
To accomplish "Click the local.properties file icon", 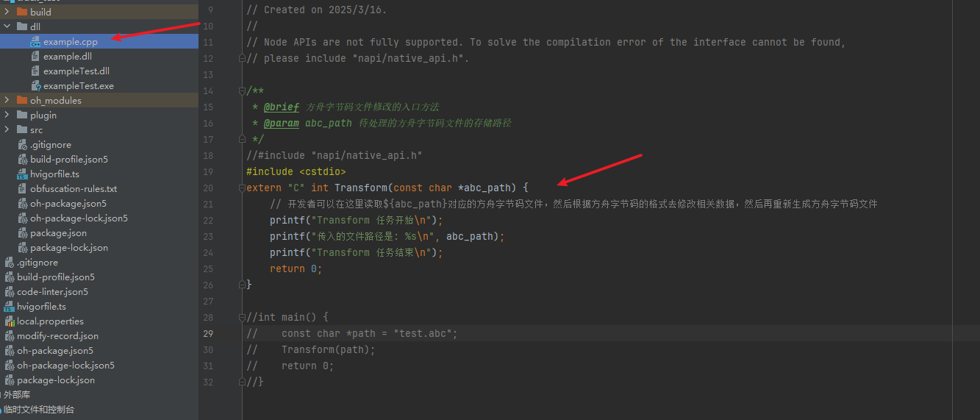I will (x=10, y=321).
